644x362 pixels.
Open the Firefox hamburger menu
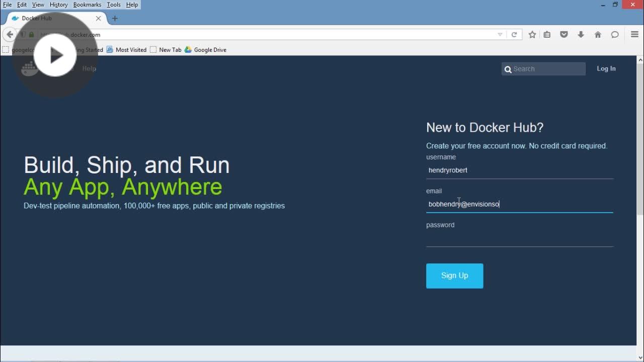point(634,35)
